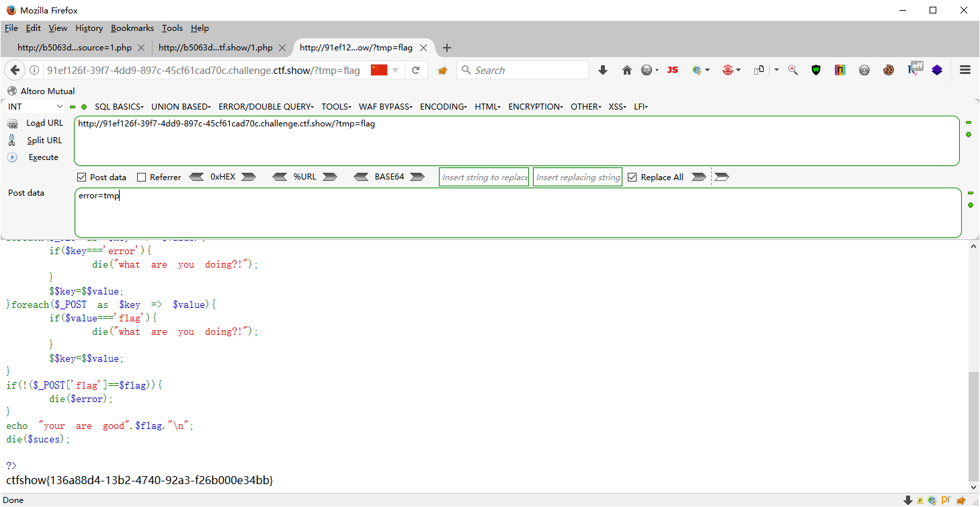Open the Downloads arrow in the toolbar
980x507 pixels.
603,70
